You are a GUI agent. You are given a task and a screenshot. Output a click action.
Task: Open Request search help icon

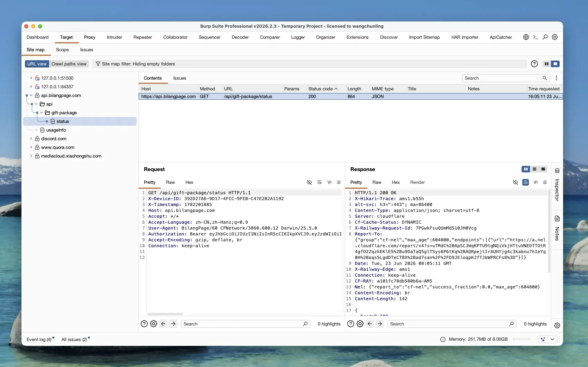(144, 324)
